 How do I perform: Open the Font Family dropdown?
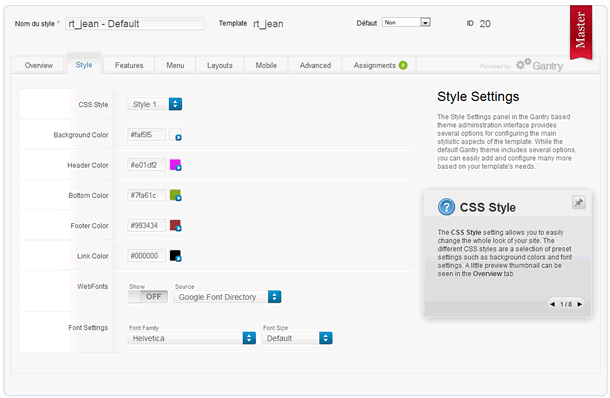coord(191,338)
